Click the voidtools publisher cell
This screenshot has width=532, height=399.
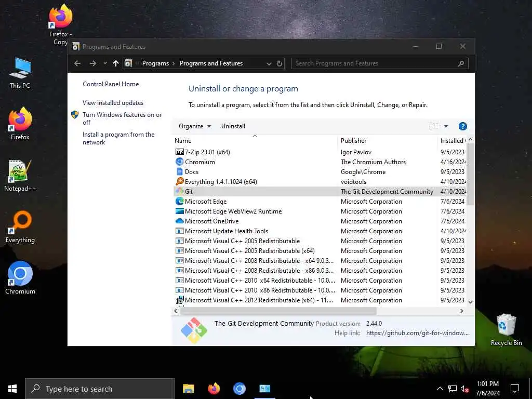(x=353, y=182)
